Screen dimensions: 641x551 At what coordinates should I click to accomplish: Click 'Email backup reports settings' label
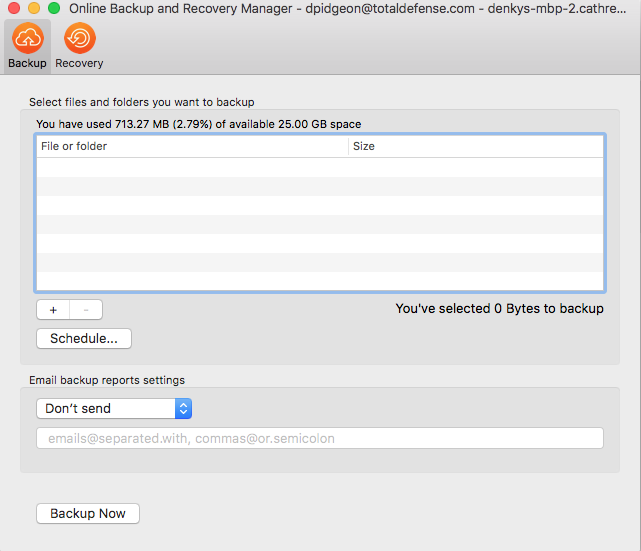point(107,380)
